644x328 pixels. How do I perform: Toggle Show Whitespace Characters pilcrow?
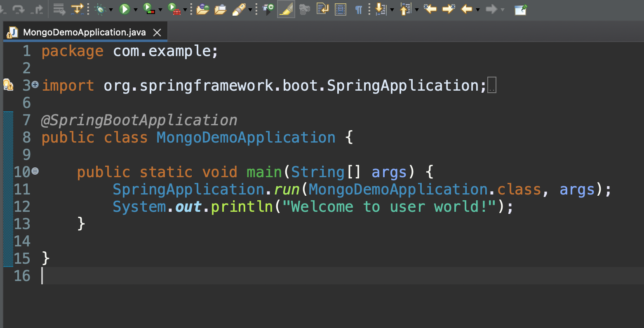tap(359, 9)
